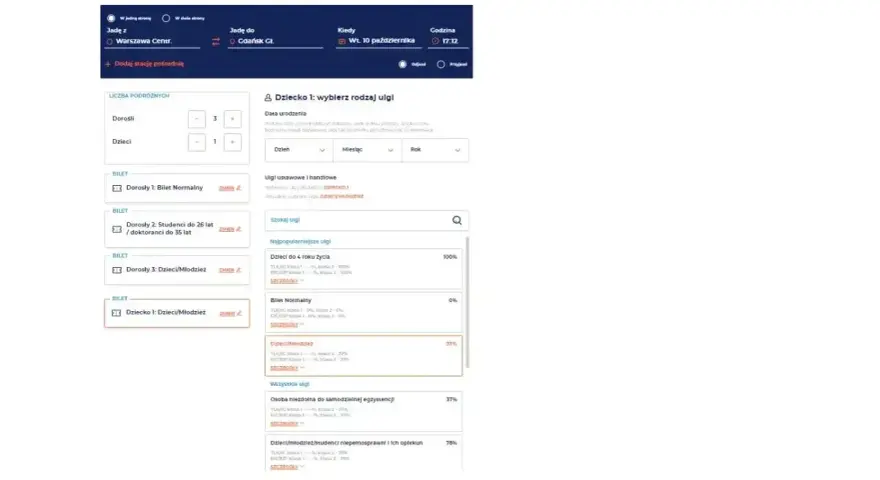The image size is (880, 480).
Task: Select Osoba niezdolna do samodzielnej egzystencji discount
Action: 364,412
